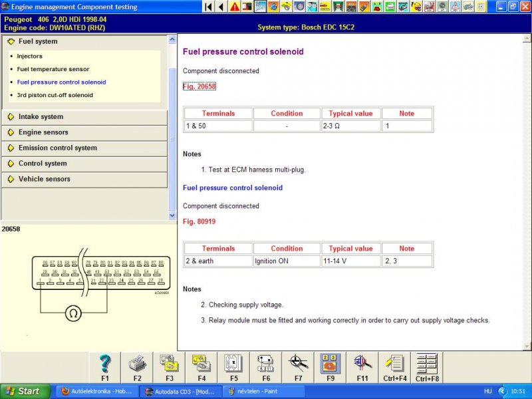Click the 'Ignition ON' condition cell

(x=287, y=261)
